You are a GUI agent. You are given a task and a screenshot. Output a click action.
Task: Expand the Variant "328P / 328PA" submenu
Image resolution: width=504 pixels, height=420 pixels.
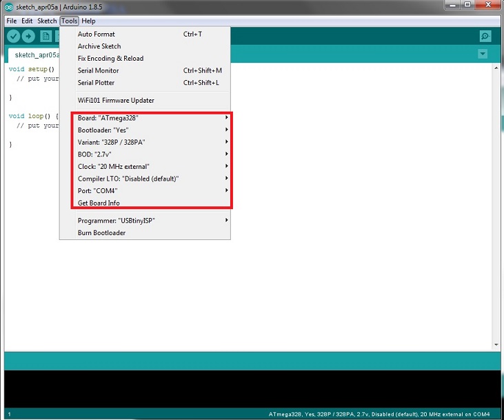[x=145, y=143]
